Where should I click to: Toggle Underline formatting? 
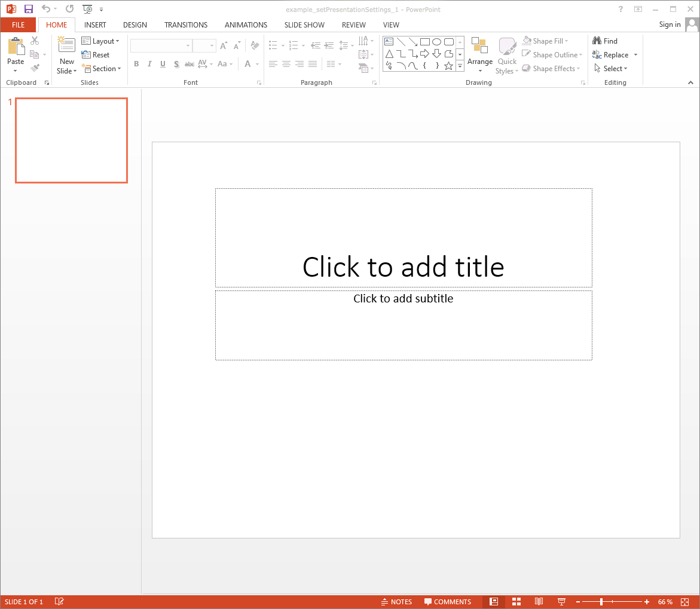coord(163,64)
